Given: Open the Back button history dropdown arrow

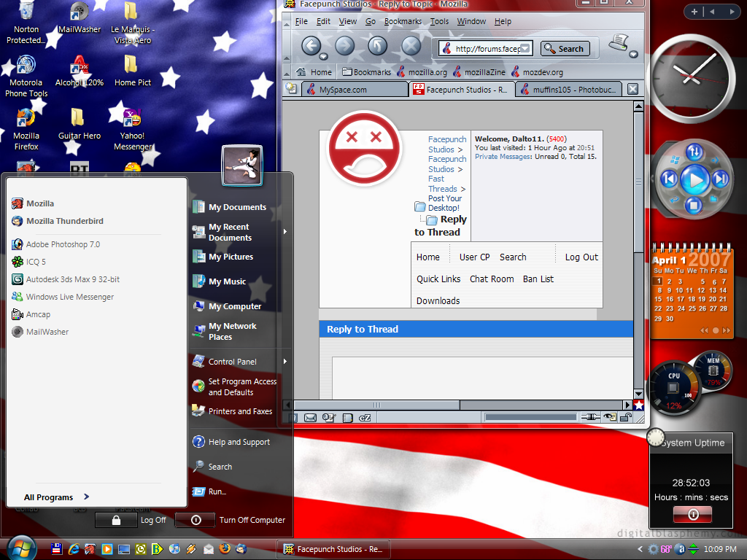Looking at the screenshot, I should click(323, 57).
